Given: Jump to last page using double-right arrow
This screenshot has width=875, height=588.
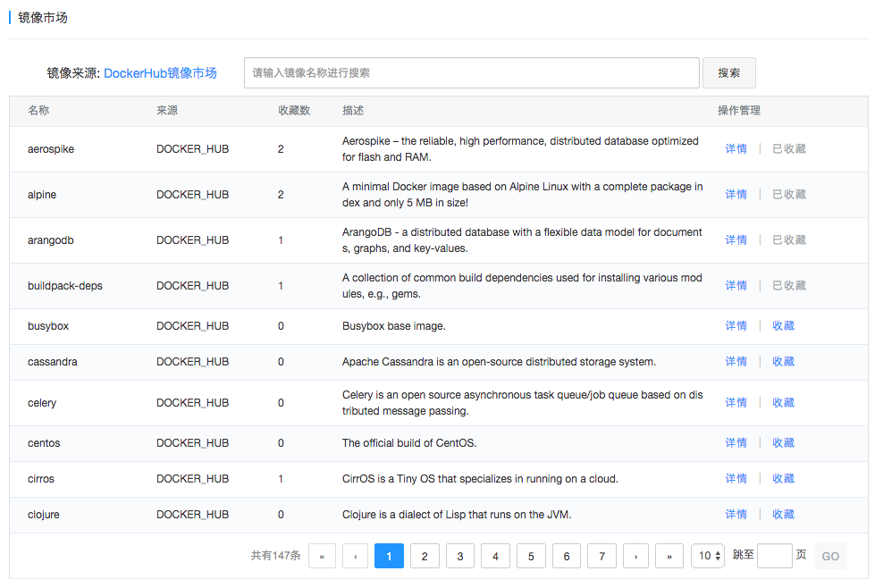Looking at the screenshot, I should pos(669,556).
